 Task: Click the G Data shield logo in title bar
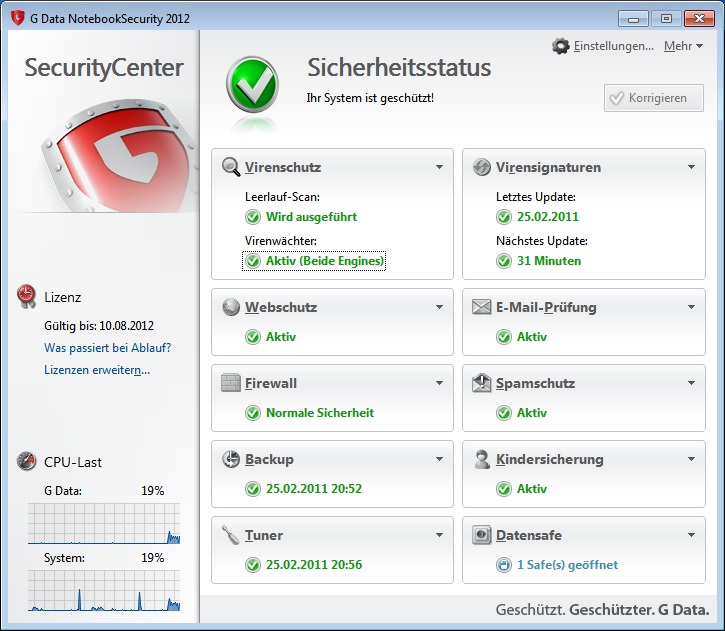18,18
